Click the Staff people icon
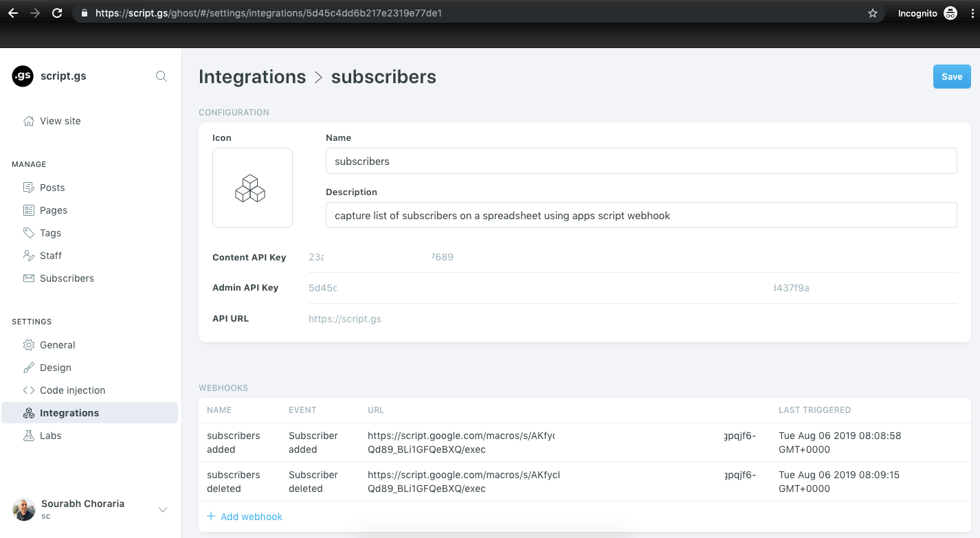The image size is (980, 538). (29, 256)
